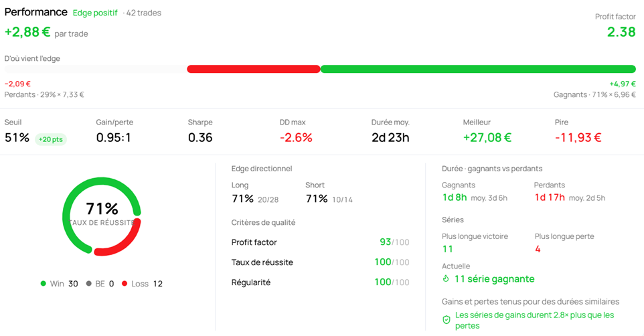Click the Short 71% directional stat
The height and width of the screenshot is (336, 644).
tap(329, 193)
